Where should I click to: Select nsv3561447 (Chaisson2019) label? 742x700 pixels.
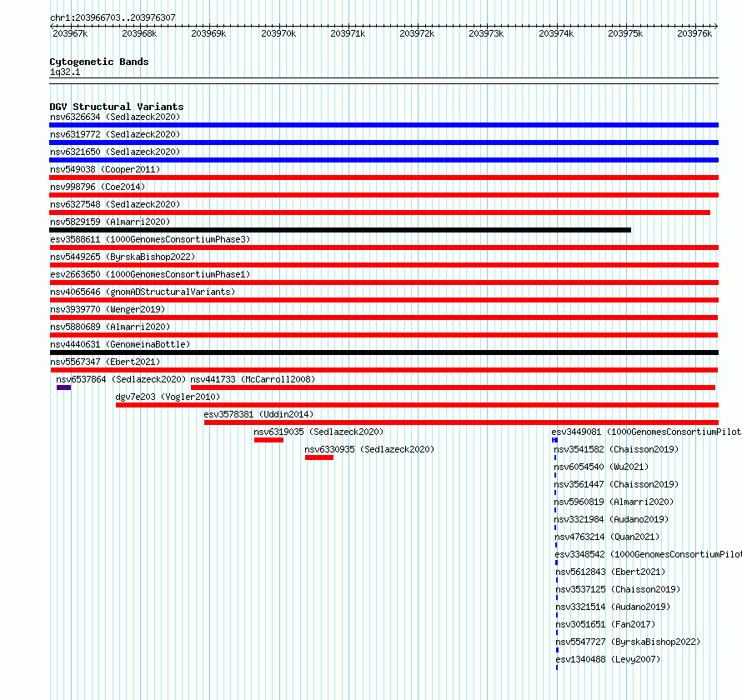tap(616, 484)
